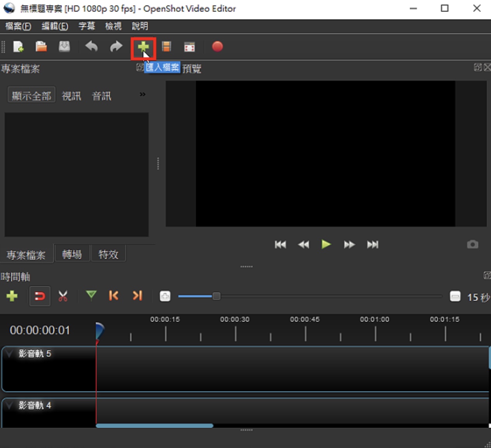Play the preview video

tap(326, 244)
